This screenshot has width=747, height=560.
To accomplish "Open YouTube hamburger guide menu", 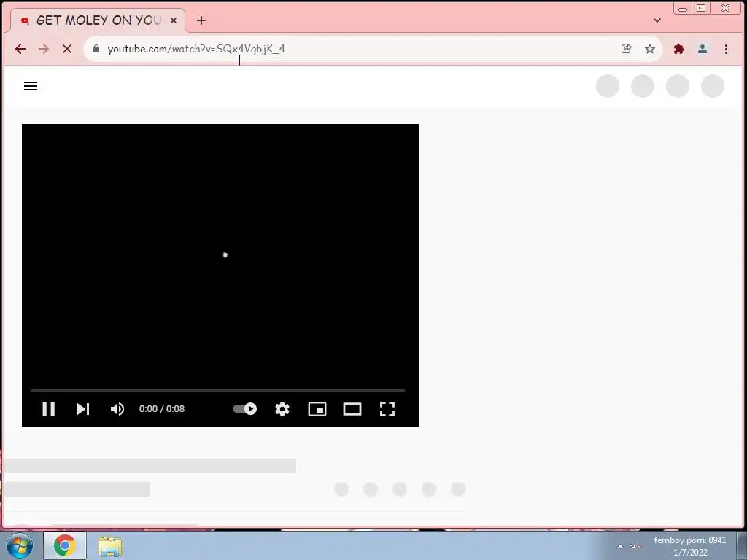I will pos(31,86).
